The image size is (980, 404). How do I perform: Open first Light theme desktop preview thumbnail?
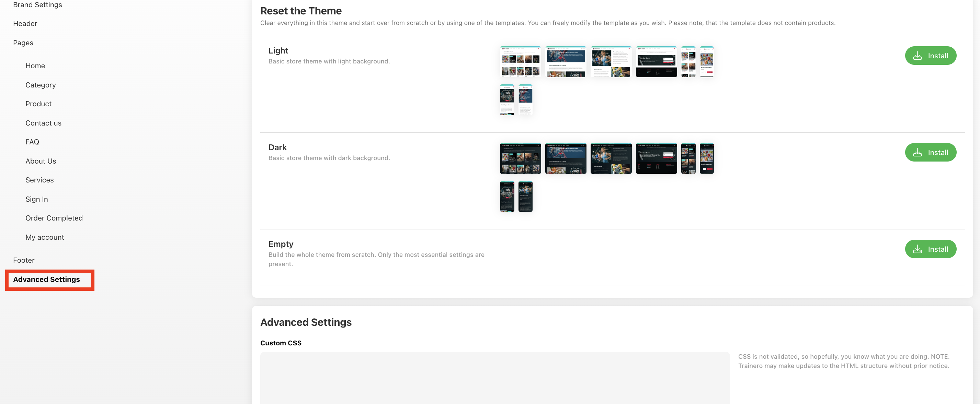520,62
